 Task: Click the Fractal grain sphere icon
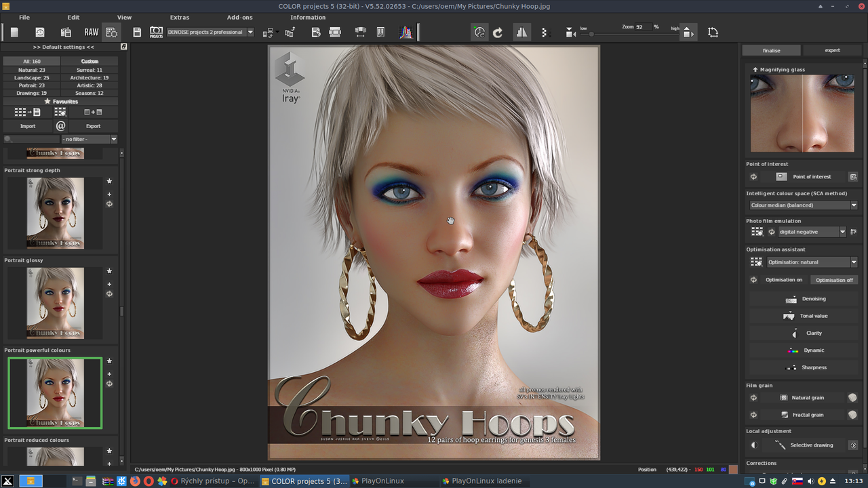tap(852, 414)
